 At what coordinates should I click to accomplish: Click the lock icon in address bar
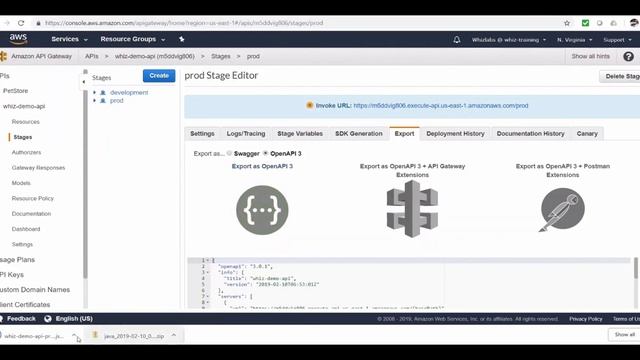pyautogui.click(x=38, y=23)
